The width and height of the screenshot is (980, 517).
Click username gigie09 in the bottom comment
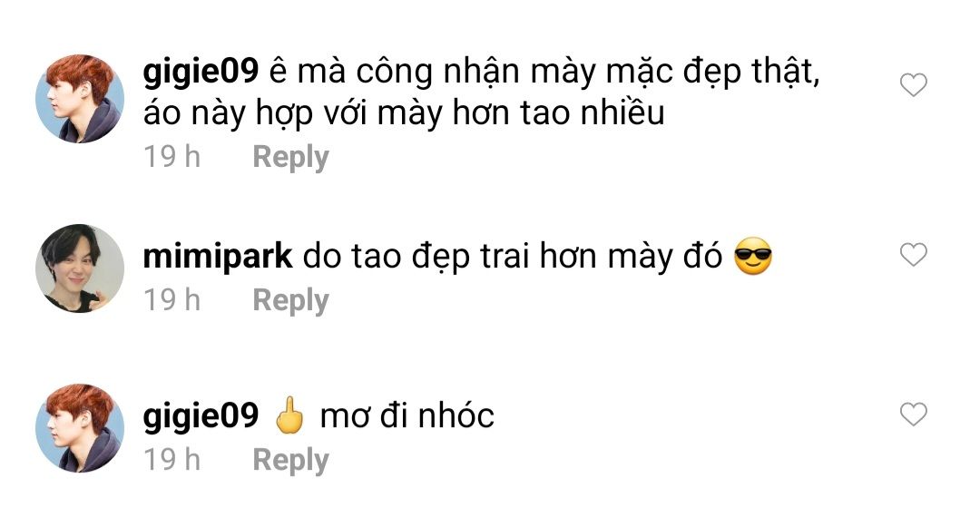click(201, 416)
